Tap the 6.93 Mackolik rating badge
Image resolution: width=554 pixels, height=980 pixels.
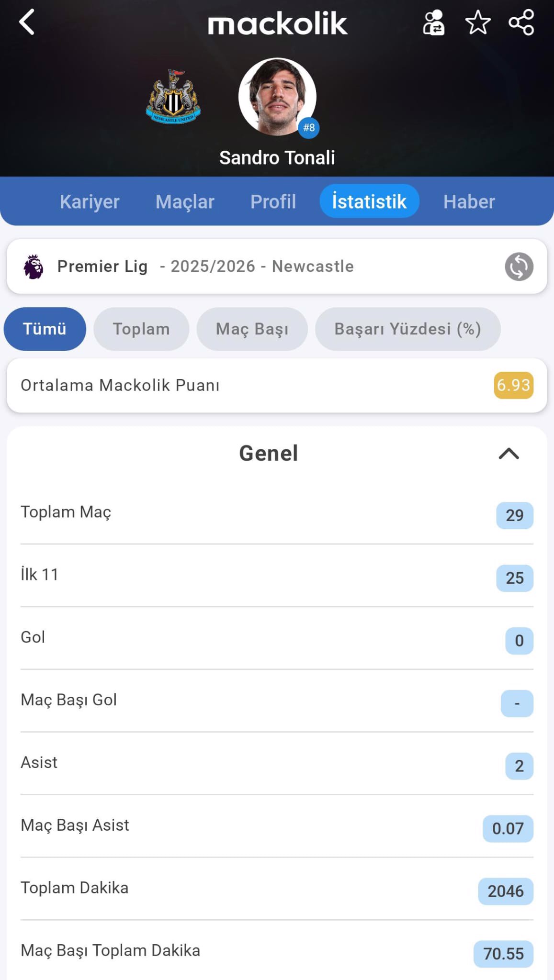pos(513,385)
